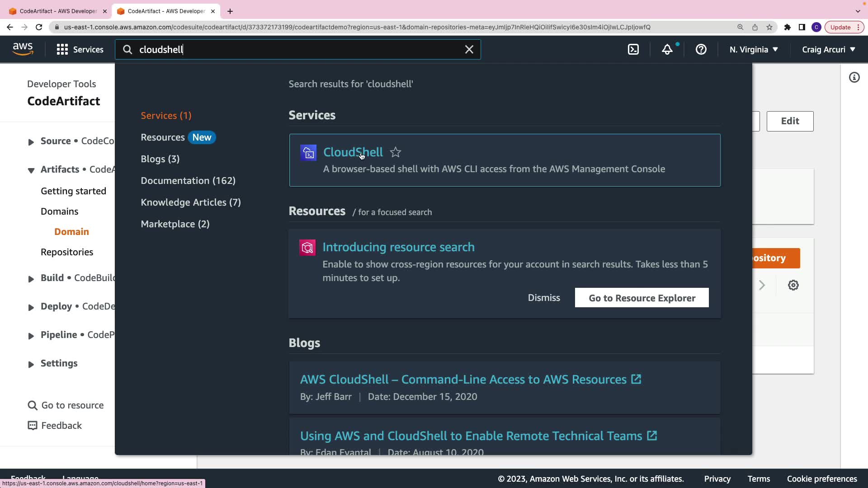The height and width of the screenshot is (488, 868).
Task: Bookmark page with Chrome star icon
Action: pos(769,27)
